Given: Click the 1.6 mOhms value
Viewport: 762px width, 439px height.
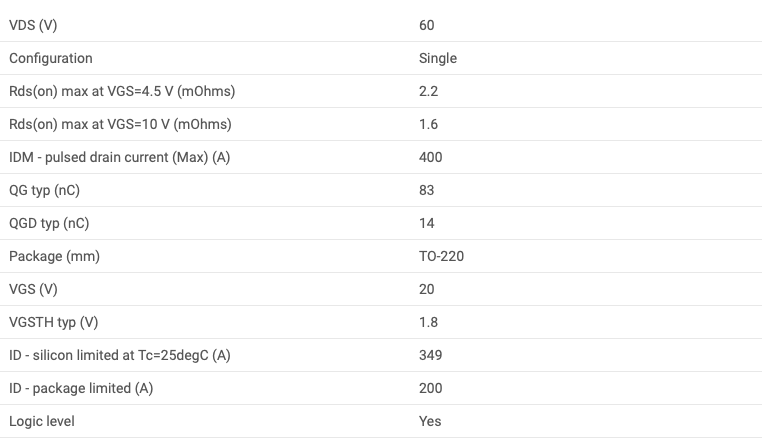Looking at the screenshot, I should 428,124.
